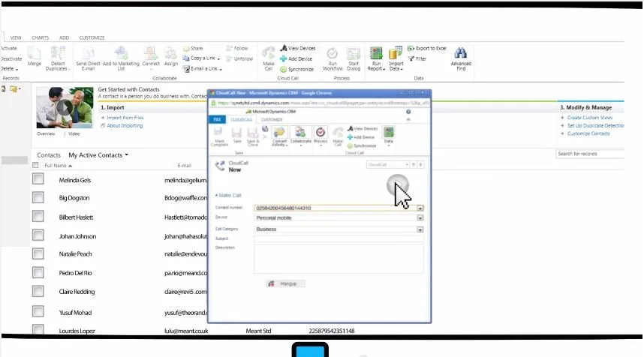Tick the checkbox for Melinda Gels
This screenshot has width=644, height=357.
click(38, 179)
